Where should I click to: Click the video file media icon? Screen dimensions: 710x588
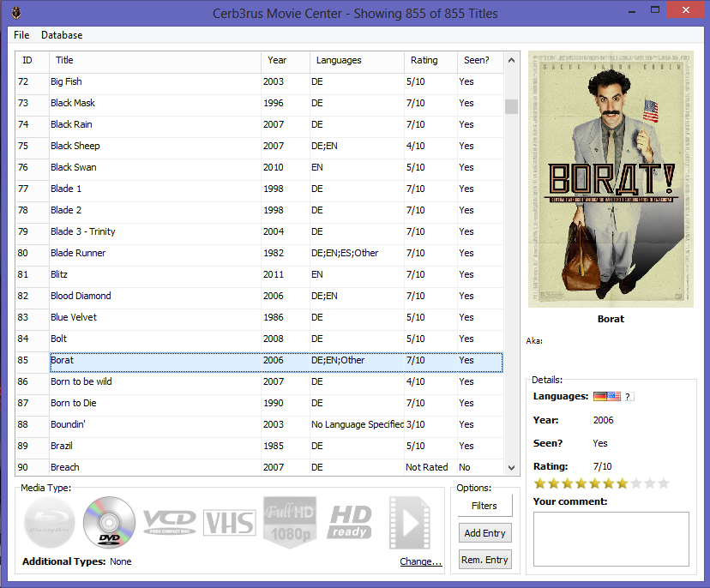409,521
